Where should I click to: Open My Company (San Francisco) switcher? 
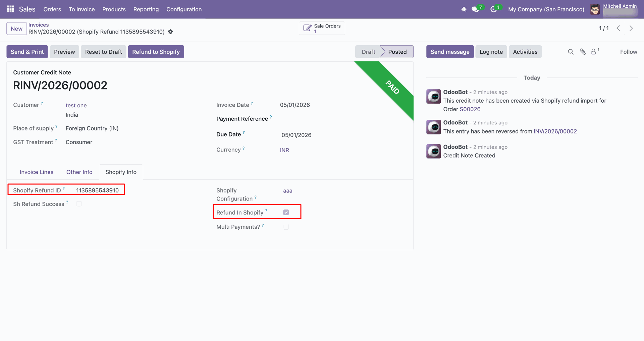(x=546, y=9)
